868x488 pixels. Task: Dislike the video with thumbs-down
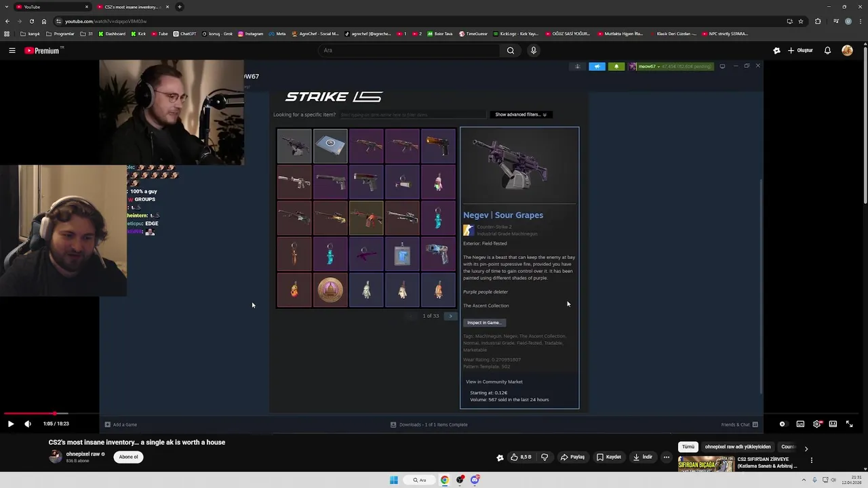(x=545, y=457)
